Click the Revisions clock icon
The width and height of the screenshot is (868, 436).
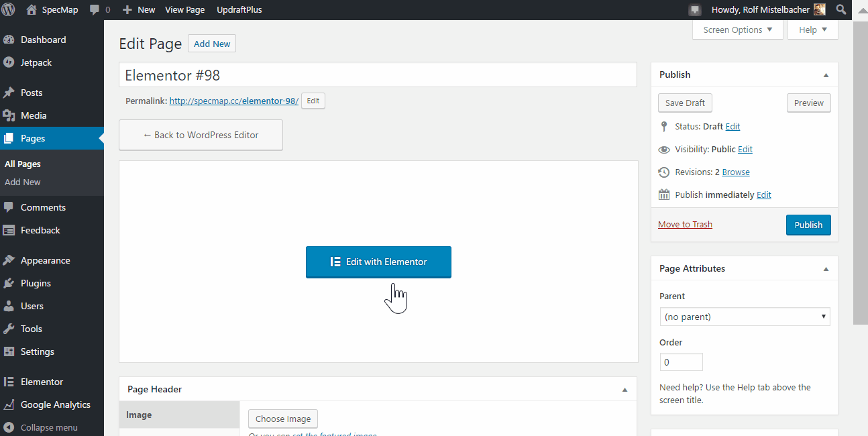pos(664,172)
